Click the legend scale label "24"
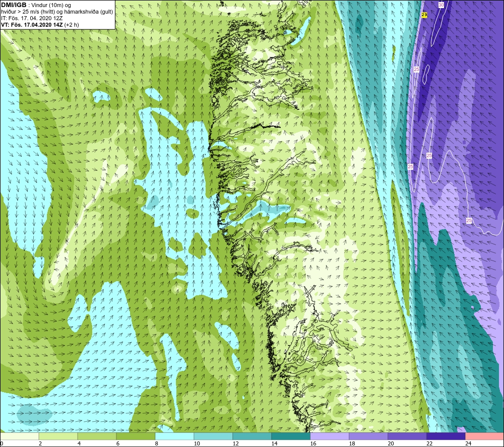The image size is (504, 447). [468, 443]
